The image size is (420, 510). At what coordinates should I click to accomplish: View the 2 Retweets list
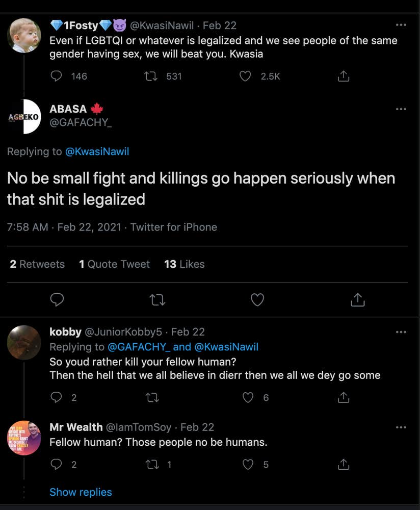(x=37, y=264)
